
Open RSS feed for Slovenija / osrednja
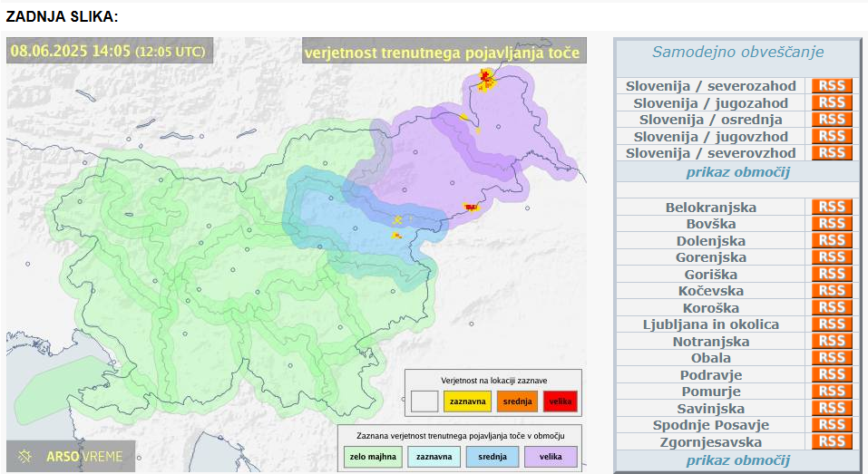point(831,120)
